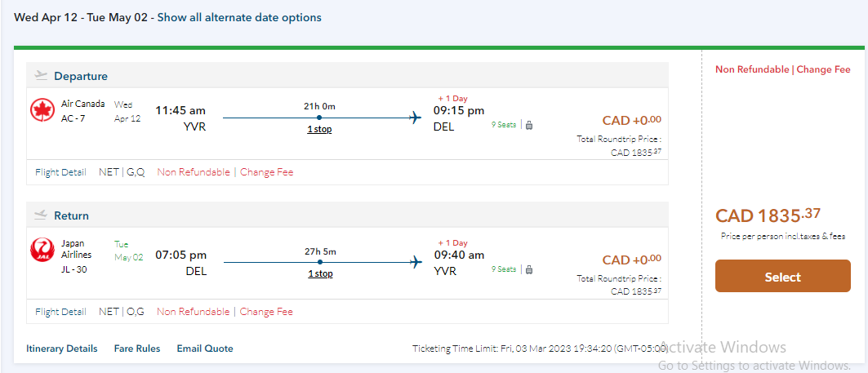Click the airplane icon on return route
Image resolution: width=868 pixels, height=373 pixels.
pyautogui.click(x=416, y=262)
